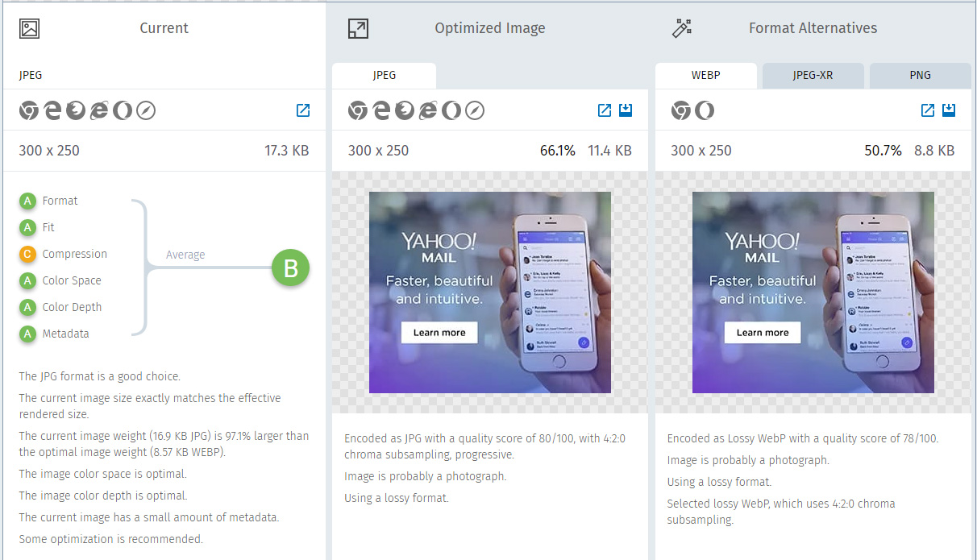
Task: Click Edge browser icon in Current panel
Action: coord(52,110)
